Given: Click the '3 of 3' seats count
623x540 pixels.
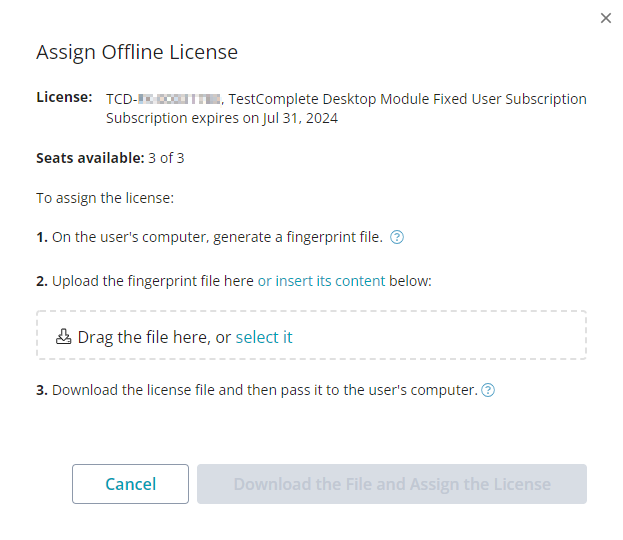Looking at the screenshot, I should [167, 158].
